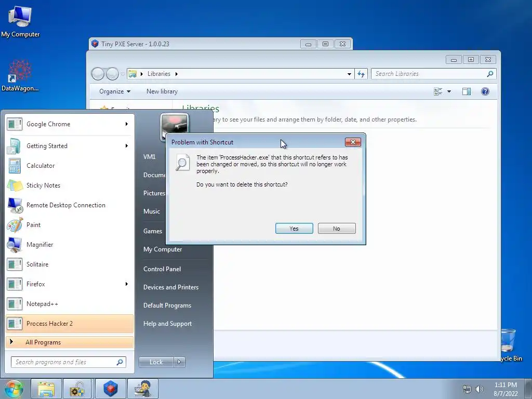The height and width of the screenshot is (399, 532).
Task: Open the shutdown options arrow beside Lock
Action: (179, 362)
